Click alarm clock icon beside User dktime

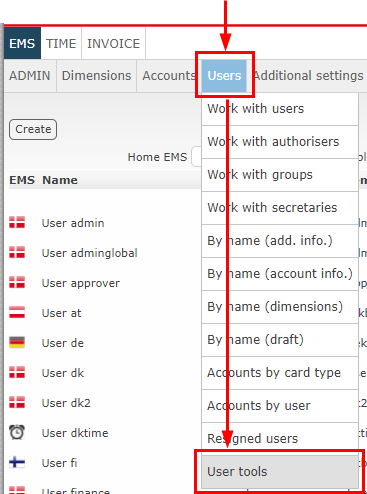coord(17,432)
